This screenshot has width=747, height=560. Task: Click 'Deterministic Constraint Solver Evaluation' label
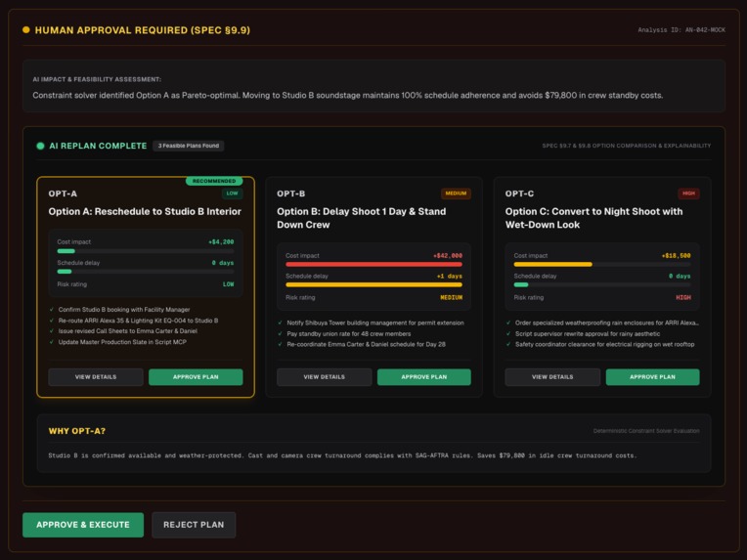point(646,431)
